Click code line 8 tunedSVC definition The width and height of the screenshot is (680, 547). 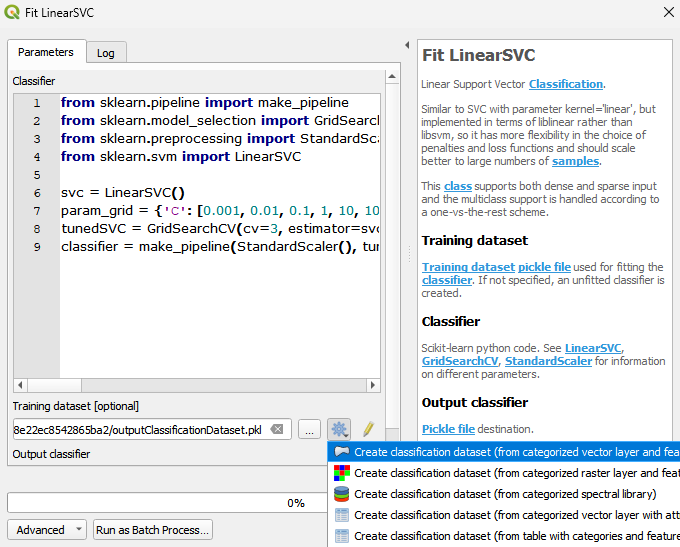220,229
